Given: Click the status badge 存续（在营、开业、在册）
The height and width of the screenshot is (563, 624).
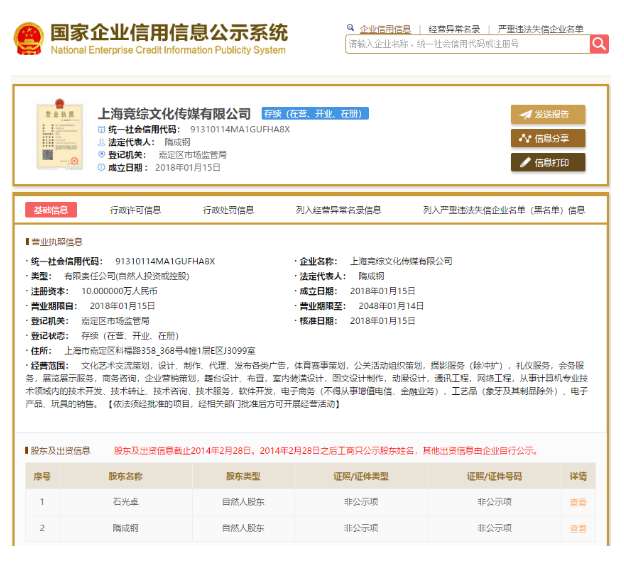Looking at the screenshot, I should 315,114.
